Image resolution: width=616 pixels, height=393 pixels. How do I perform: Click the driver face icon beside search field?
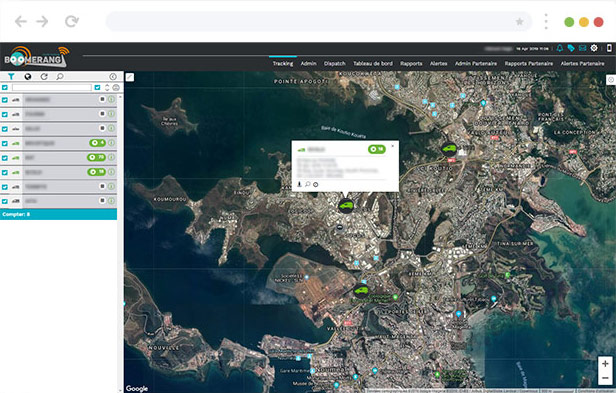point(116,87)
